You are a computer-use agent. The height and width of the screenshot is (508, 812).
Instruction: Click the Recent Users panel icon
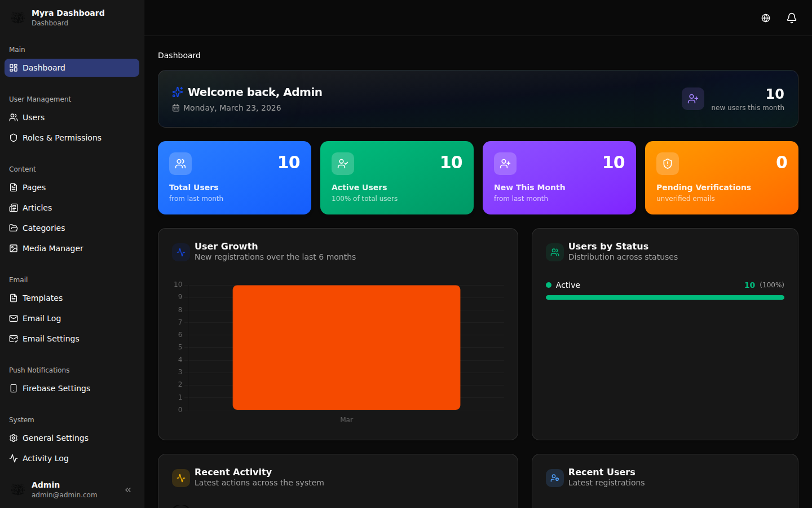555,478
